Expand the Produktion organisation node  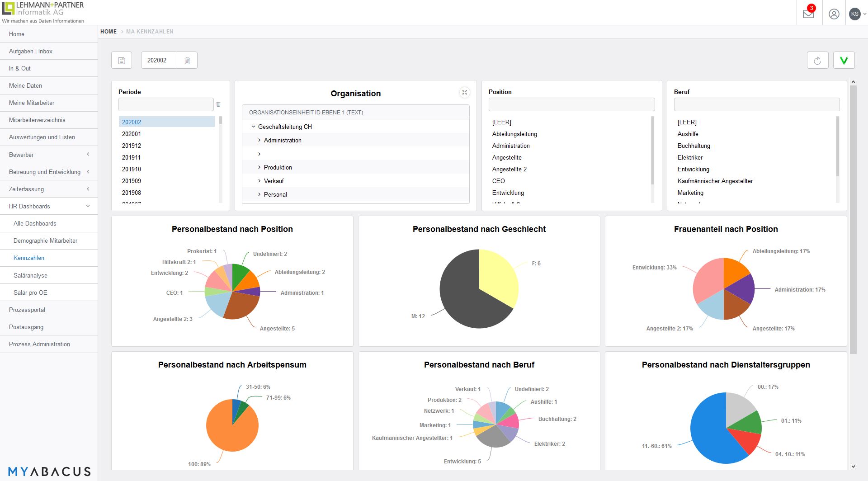(259, 167)
